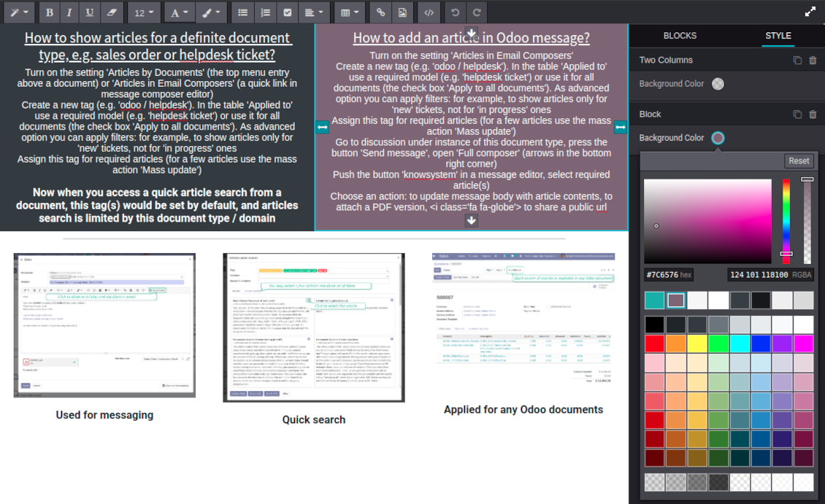
Task: Select the bright orange color swatch
Action: tap(676, 344)
